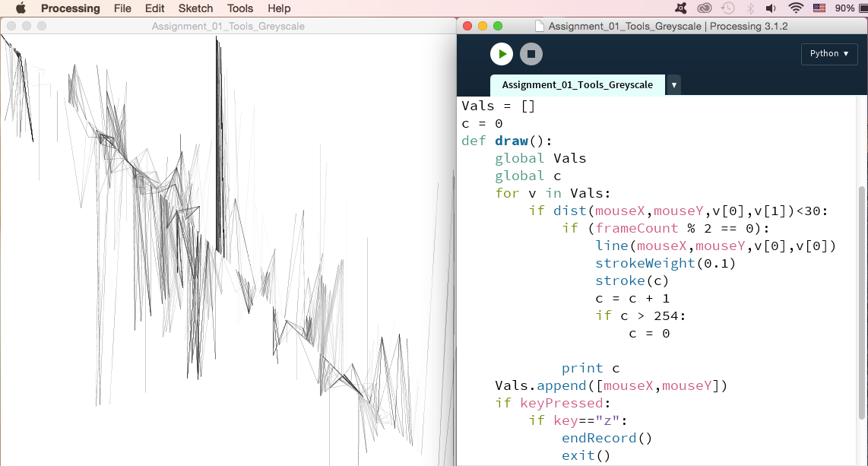The width and height of the screenshot is (868, 466).
Task: Click the 'def draw():' code line
Action: [506, 141]
